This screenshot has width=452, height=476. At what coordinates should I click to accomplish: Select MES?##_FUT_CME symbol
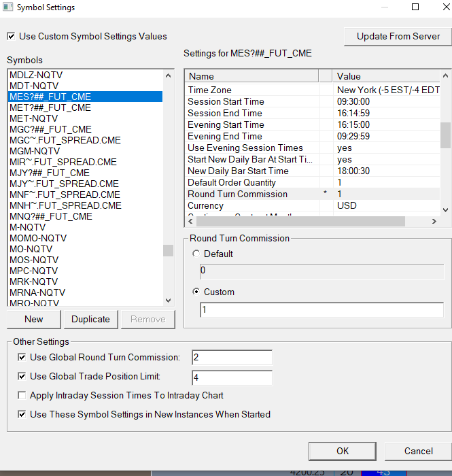[x=86, y=97]
